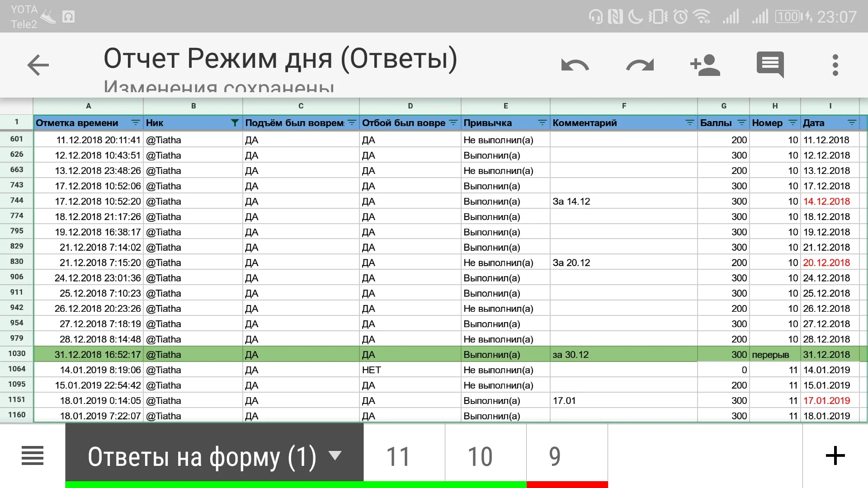Image resolution: width=868 pixels, height=488 pixels.
Task: Add a new sheet with plus button
Action: [835, 455]
